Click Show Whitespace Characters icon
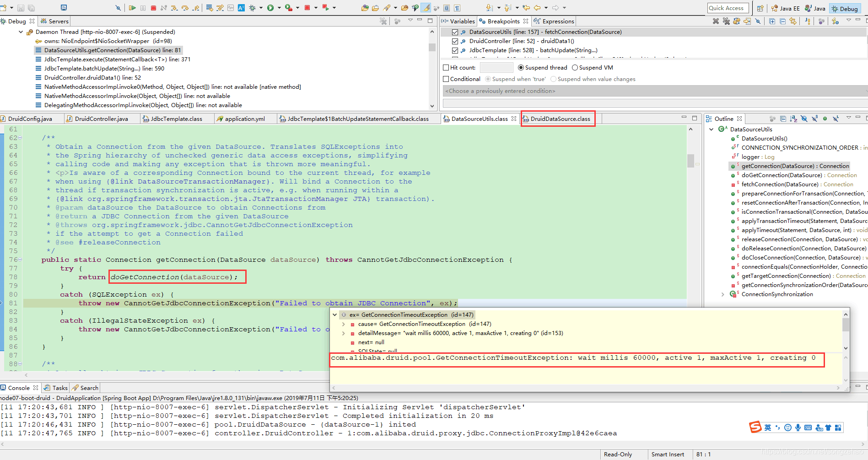This screenshot has width=868, height=460. click(457, 8)
